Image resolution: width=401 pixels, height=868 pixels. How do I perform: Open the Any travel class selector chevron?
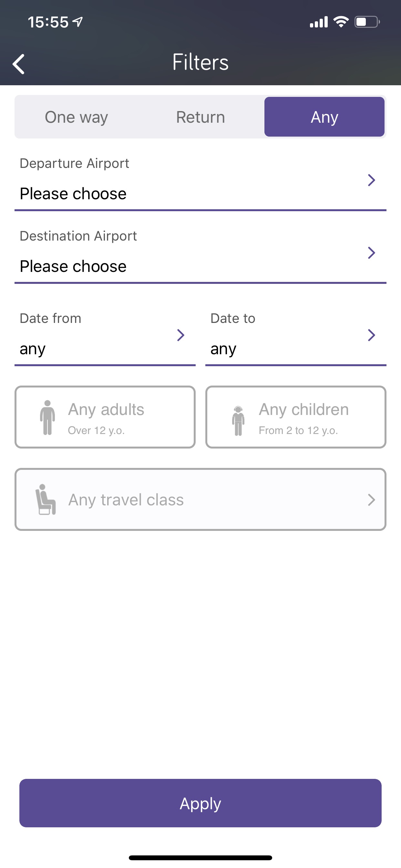tap(371, 500)
